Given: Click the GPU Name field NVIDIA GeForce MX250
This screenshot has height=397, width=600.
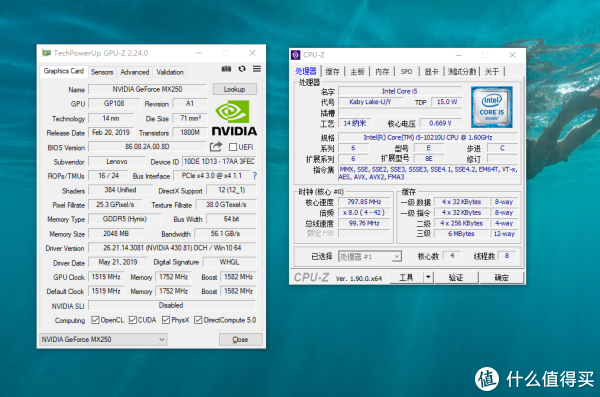Looking at the screenshot, I should (147, 89).
